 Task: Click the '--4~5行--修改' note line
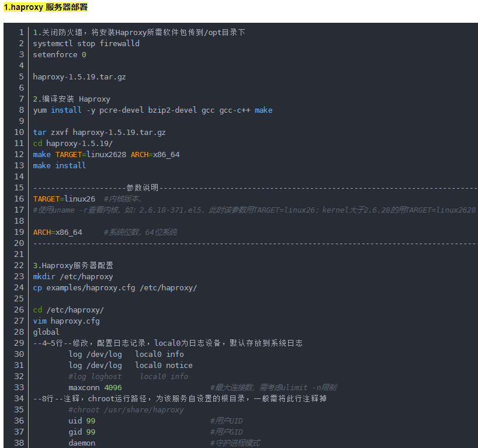[168, 343]
